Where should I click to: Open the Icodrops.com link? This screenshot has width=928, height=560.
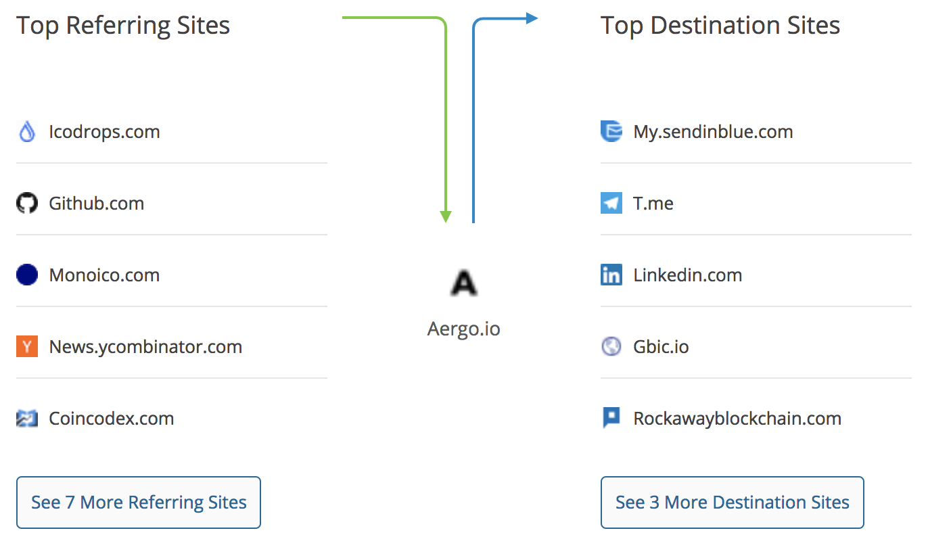tap(104, 132)
